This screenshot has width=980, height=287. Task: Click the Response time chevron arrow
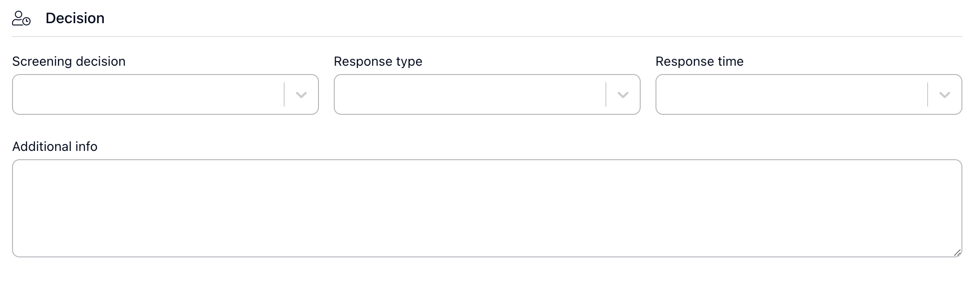click(945, 95)
